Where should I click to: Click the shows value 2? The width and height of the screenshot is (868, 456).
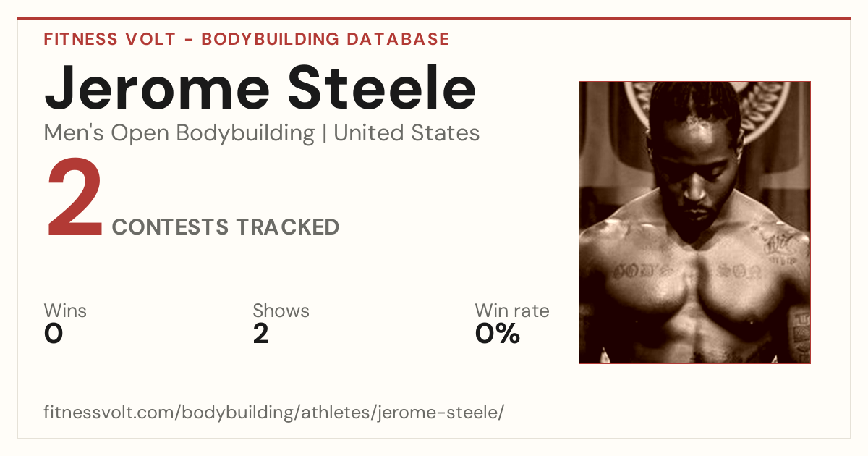(x=260, y=334)
